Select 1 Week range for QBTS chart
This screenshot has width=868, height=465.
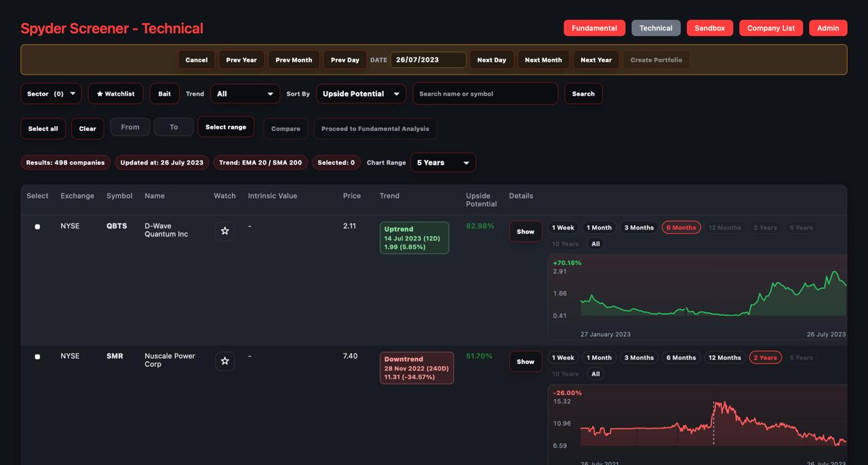coord(563,228)
